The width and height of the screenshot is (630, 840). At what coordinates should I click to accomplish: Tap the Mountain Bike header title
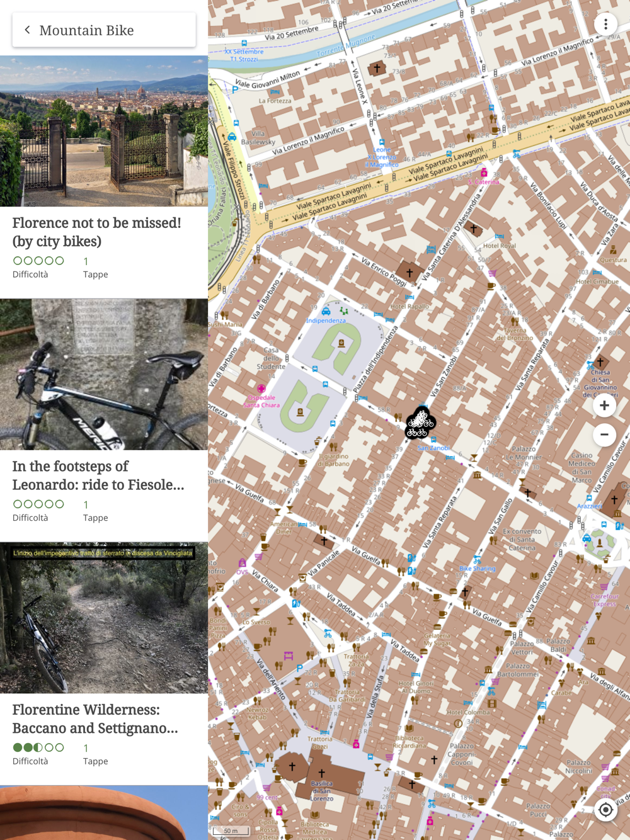point(86,30)
